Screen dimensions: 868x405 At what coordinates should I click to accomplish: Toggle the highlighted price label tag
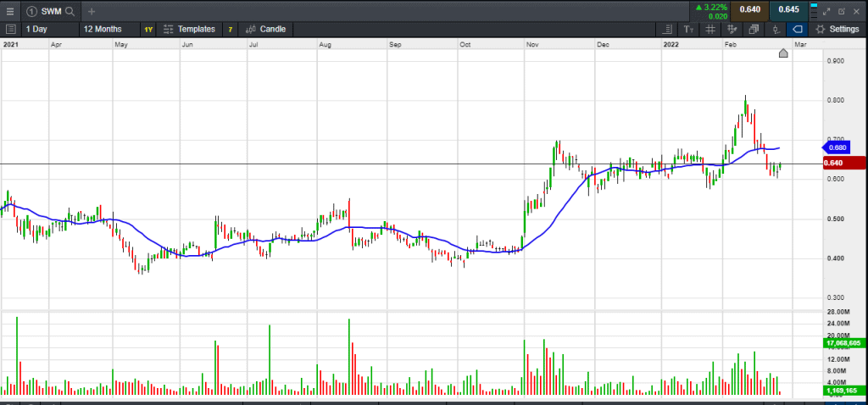pyautogui.click(x=798, y=29)
